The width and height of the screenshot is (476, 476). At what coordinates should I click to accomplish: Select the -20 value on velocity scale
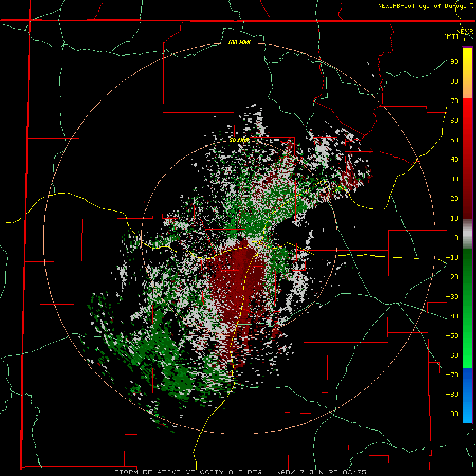click(452, 277)
